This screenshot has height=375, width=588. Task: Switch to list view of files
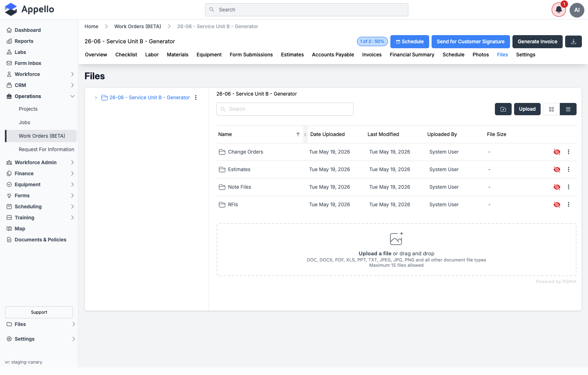[568, 109]
